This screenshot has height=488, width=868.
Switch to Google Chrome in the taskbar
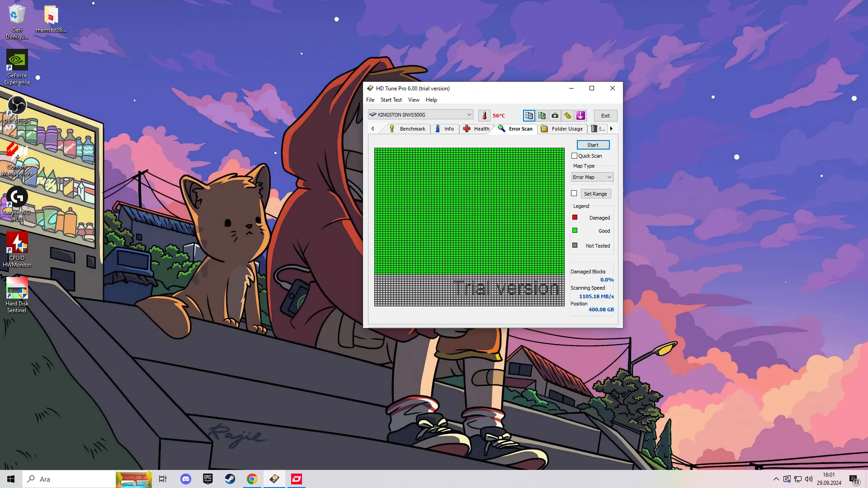tap(252, 479)
